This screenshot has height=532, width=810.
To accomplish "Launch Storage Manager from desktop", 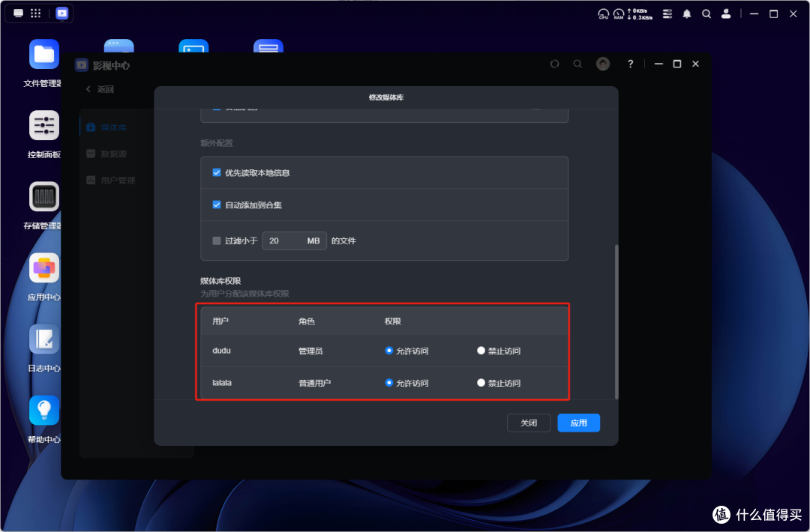I will coord(44,196).
